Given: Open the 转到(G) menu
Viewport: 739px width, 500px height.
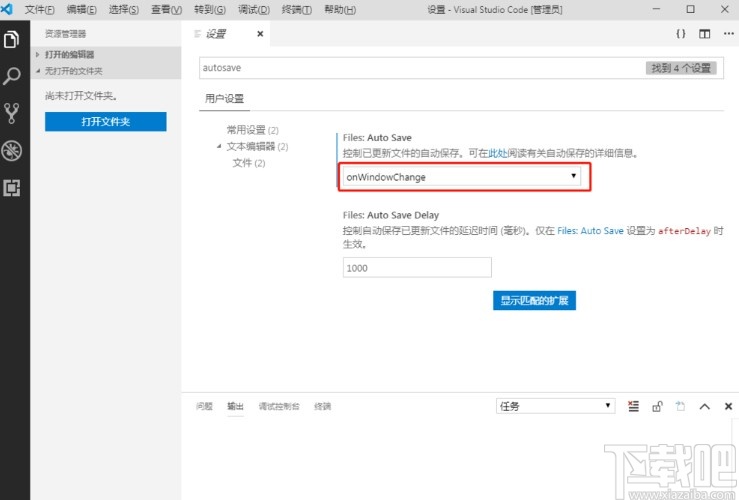Looking at the screenshot, I should [210, 9].
